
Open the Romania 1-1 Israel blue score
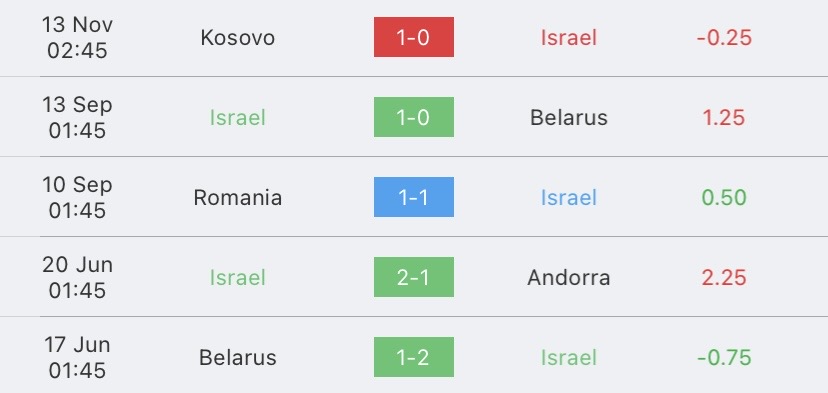[413, 197]
